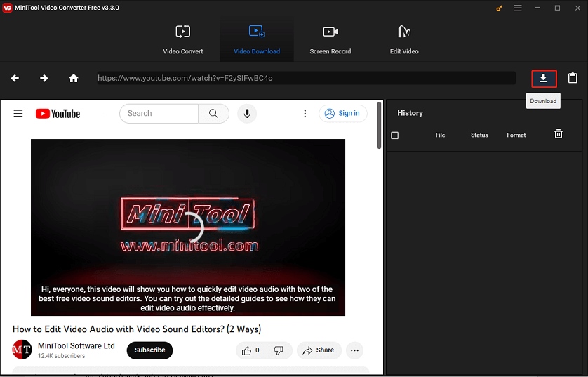Open YouTube settings three-dot menu
588x377 pixels.
[305, 113]
